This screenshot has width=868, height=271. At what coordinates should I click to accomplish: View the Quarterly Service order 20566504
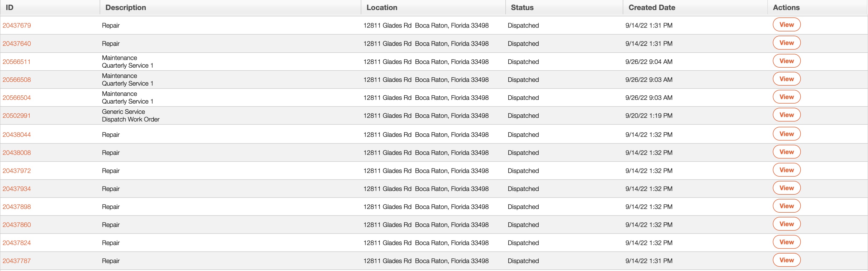pos(786,97)
